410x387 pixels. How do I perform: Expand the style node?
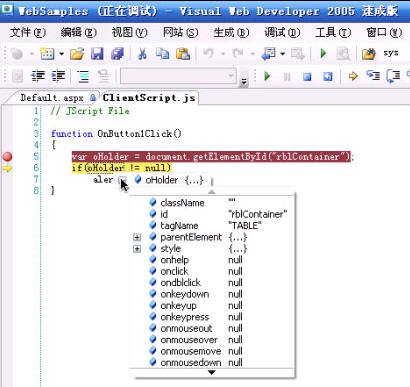tap(137, 249)
